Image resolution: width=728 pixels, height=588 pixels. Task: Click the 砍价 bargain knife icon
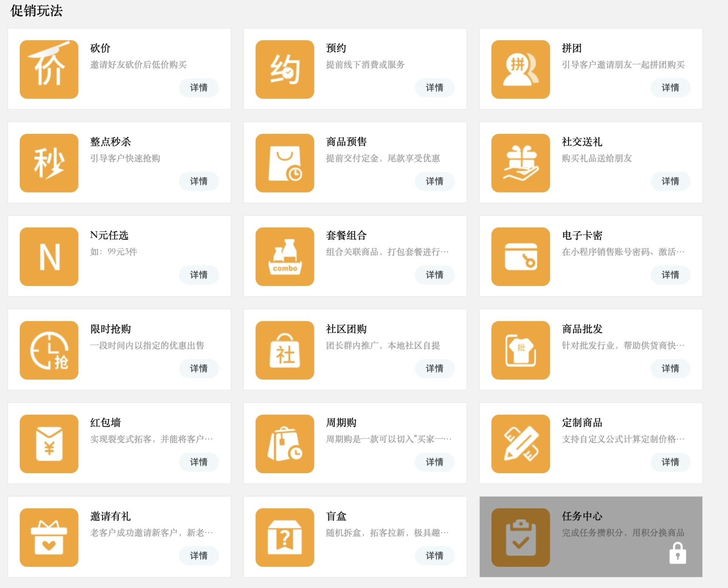click(49, 69)
